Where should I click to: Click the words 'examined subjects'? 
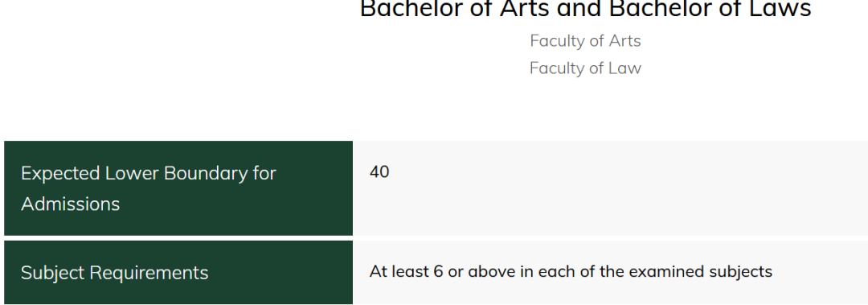tap(700, 272)
